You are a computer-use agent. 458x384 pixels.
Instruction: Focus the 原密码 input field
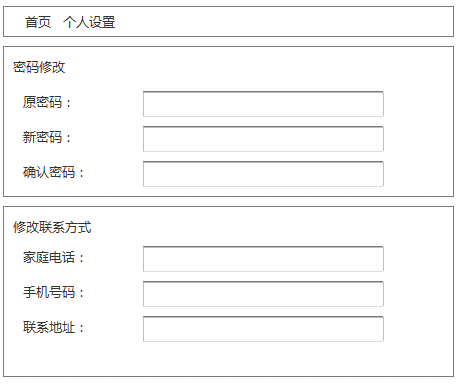(x=263, y=104)
